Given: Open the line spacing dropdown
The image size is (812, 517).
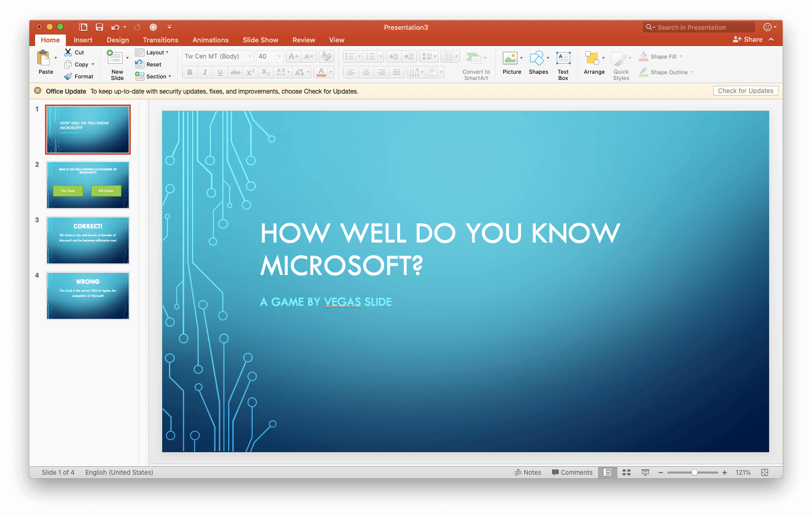Looking at the screenshot, I should tap(429, 56).
